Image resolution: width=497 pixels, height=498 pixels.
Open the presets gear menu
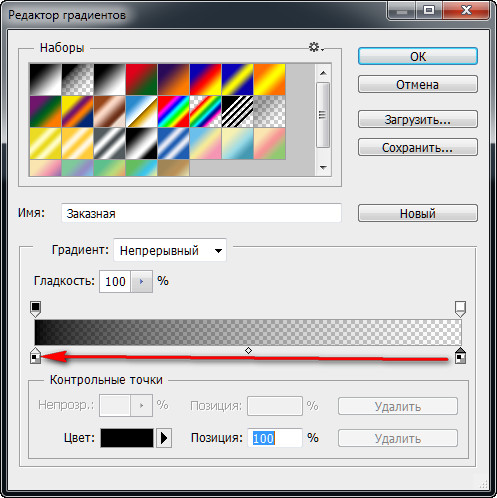point(316,47)
